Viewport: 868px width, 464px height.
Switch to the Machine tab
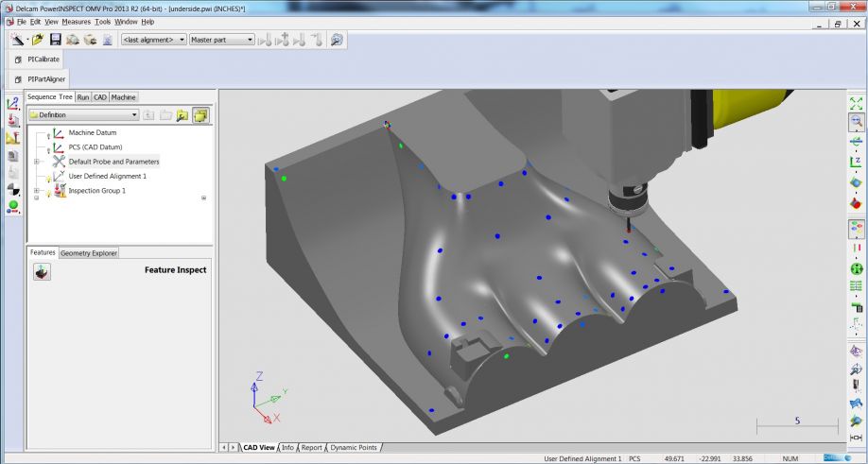[x=124, y=97]
